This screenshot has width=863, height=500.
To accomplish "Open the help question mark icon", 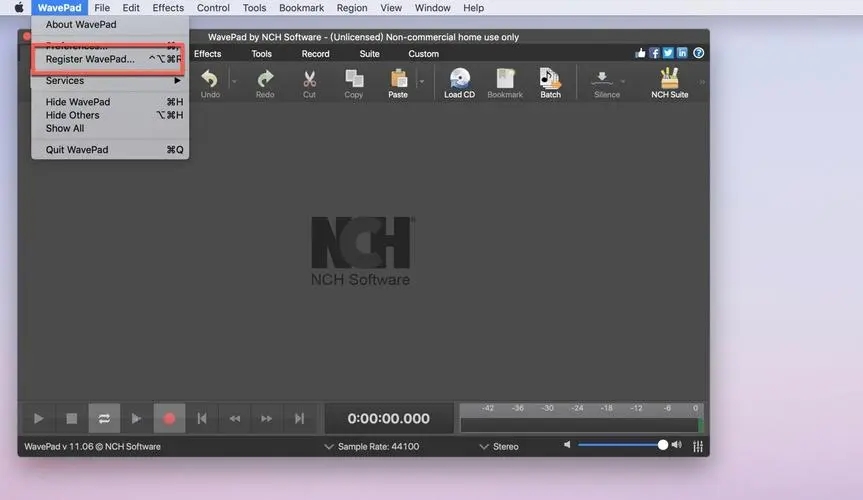I will [x=699, y=54].
